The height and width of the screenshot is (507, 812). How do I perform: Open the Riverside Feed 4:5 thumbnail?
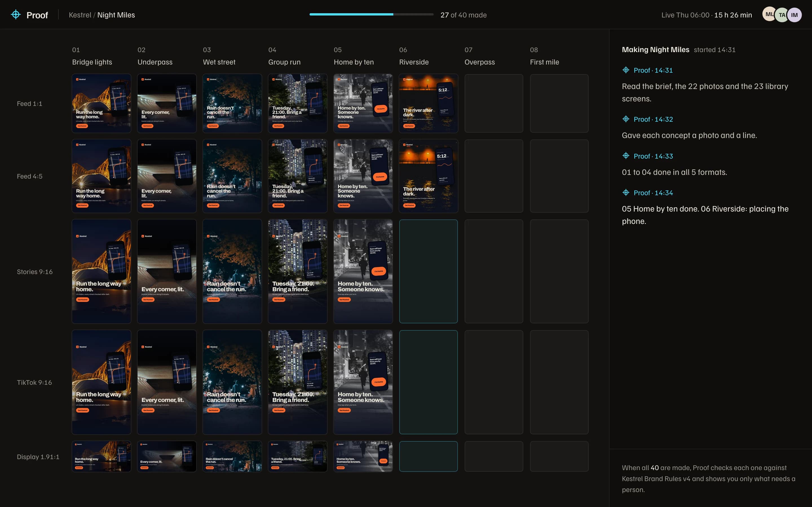pos(429,176)
